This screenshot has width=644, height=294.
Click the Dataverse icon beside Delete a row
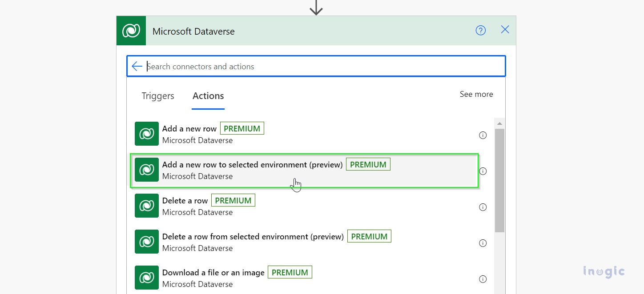[x=147, y=206]
